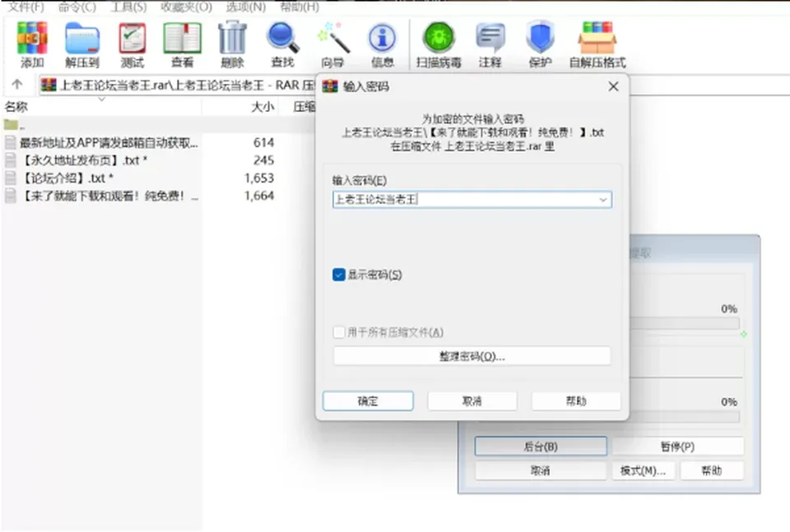The height and width of the screenshot is (532, 790).
Task: Click the file icon beside 【永久地址发布页】.txt
Action: pyautogui.click(x=10, y=160)
